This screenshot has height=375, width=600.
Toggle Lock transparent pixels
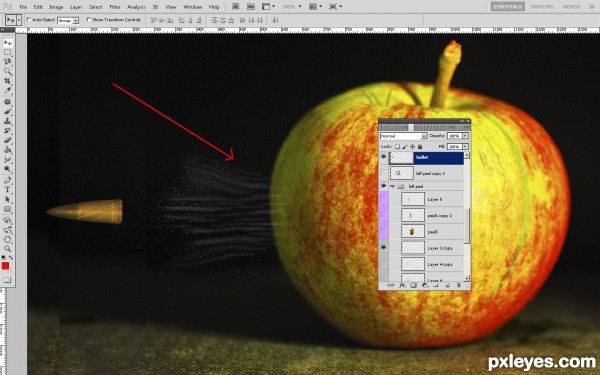(397, 147)
